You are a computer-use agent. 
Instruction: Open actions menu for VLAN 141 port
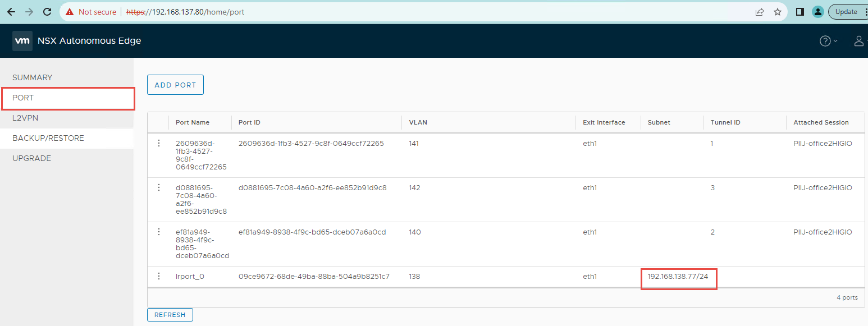point(159,144)
